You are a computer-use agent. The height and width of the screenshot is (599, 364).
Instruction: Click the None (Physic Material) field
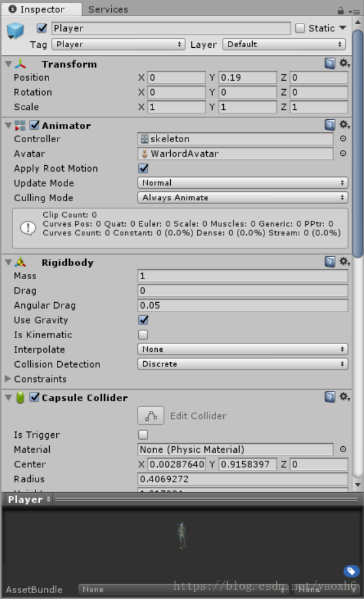236,450
